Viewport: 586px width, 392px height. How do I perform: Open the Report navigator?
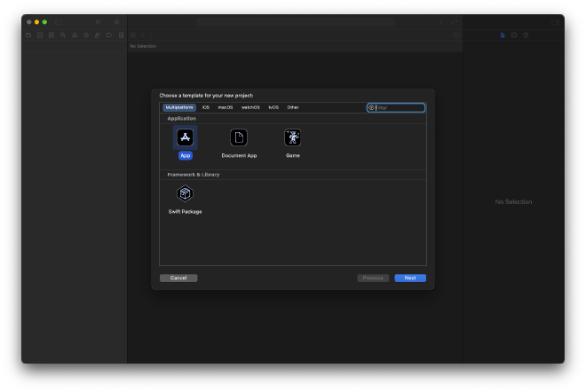point(121,35)
